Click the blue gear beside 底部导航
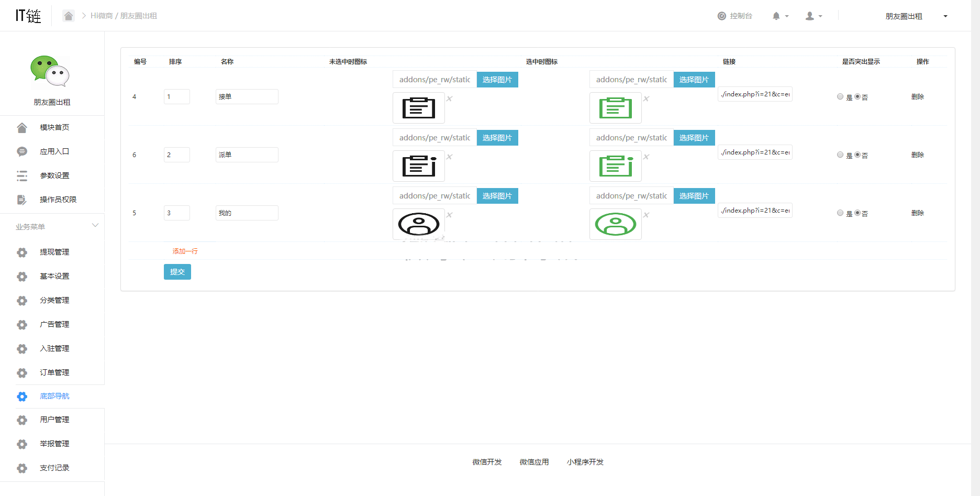980x496 pixels. (x=22, y=396)
